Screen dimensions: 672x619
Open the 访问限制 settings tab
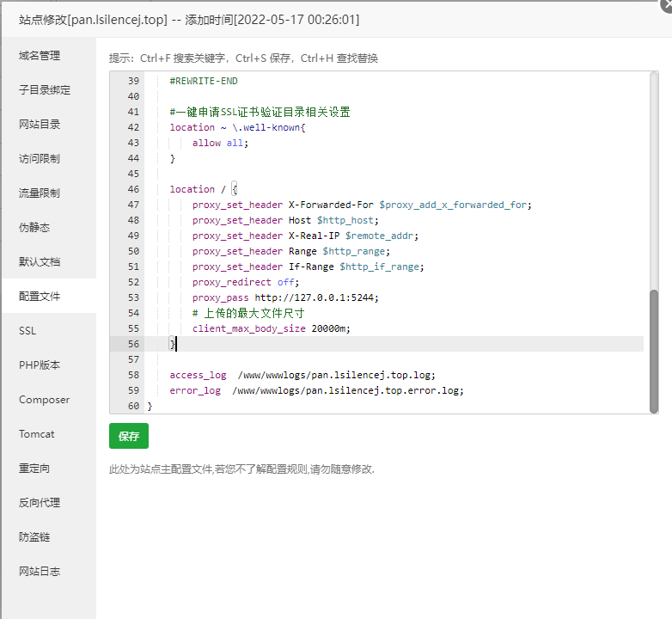pyautogui.click(x=40, y=159)
